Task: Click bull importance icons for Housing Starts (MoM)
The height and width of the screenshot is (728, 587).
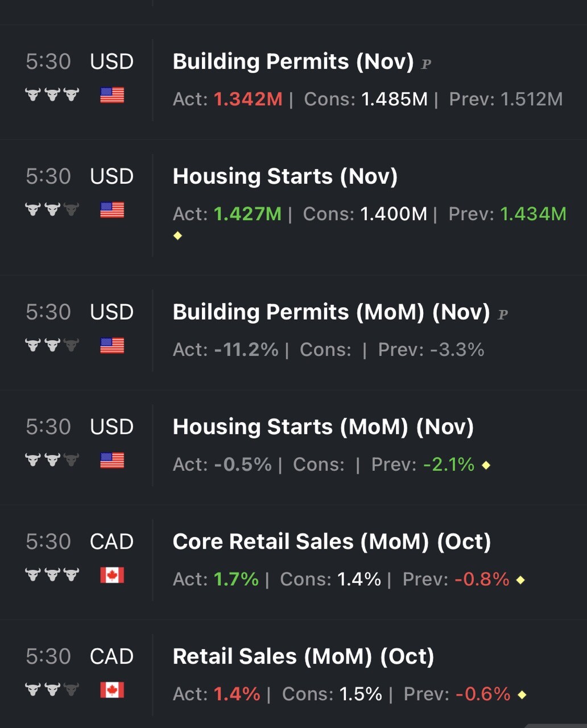Action: [52, 460]
